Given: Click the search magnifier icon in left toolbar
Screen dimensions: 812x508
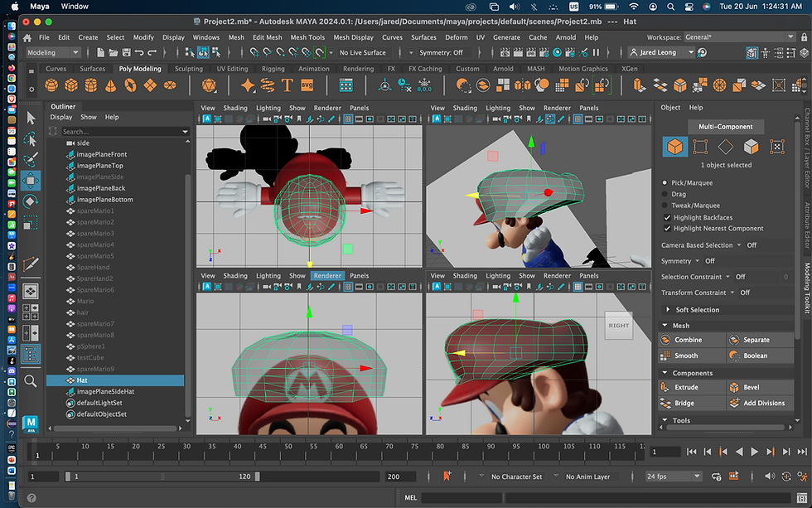Looking at the screenshot, I should [31, 380].
